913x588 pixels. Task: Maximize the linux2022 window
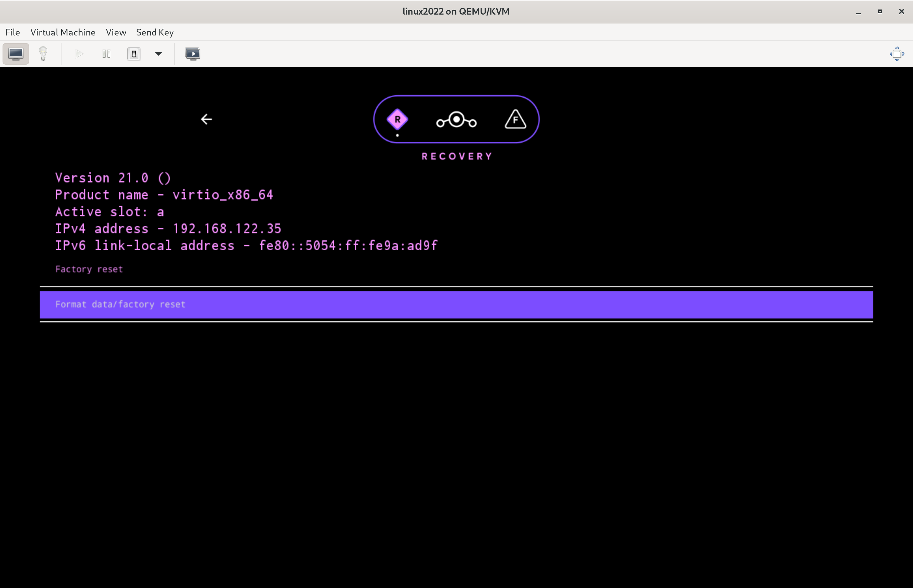pyautogui.click(x=880, y=11)
